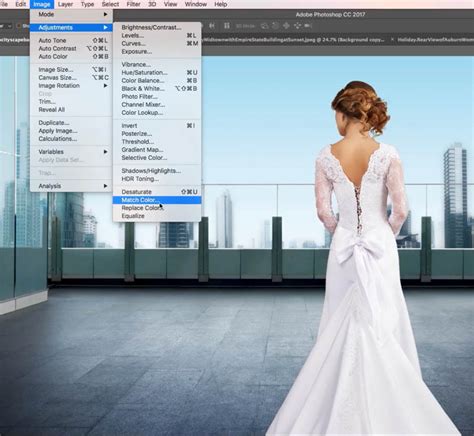Select the 3D scale camera icon
This screenshot has width=474, height=436.
coord(308,26)
